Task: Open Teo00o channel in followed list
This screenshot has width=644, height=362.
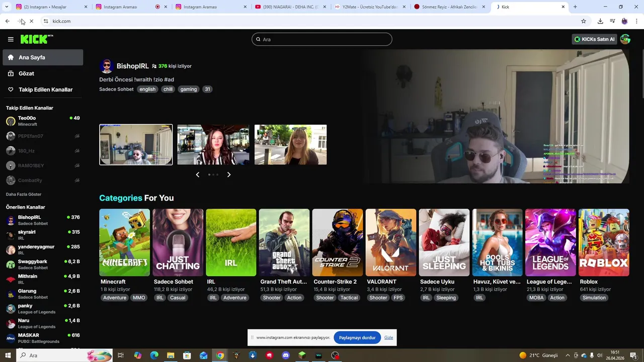Action: (x=43, y=121)
